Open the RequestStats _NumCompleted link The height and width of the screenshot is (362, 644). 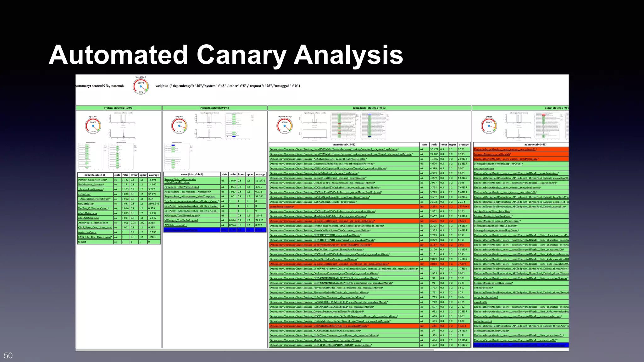pos(190,196)
